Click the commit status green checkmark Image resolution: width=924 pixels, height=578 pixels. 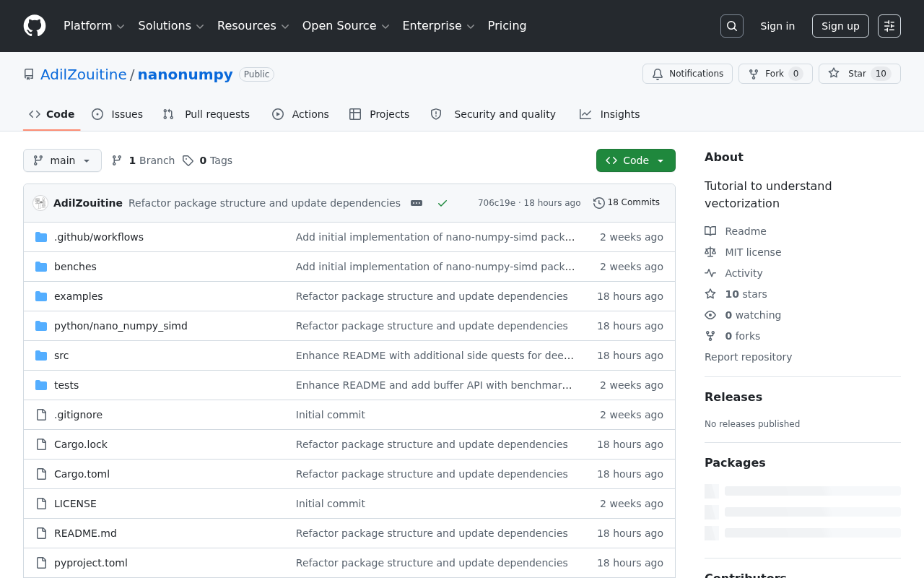(443, 203)
